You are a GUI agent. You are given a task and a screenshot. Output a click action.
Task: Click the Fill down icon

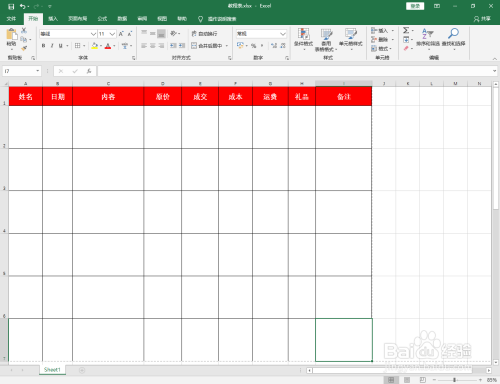click(x=406, y=40)
